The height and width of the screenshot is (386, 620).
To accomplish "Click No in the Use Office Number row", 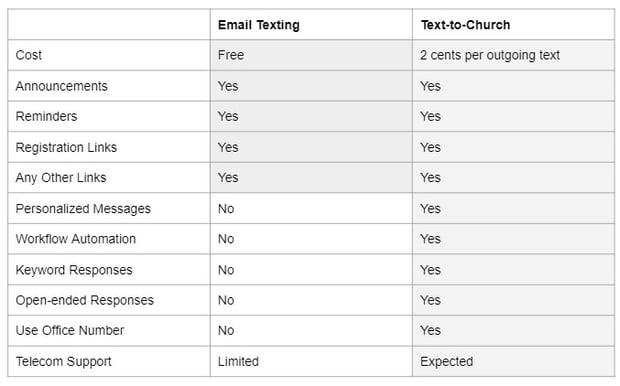I will (226, 330).
